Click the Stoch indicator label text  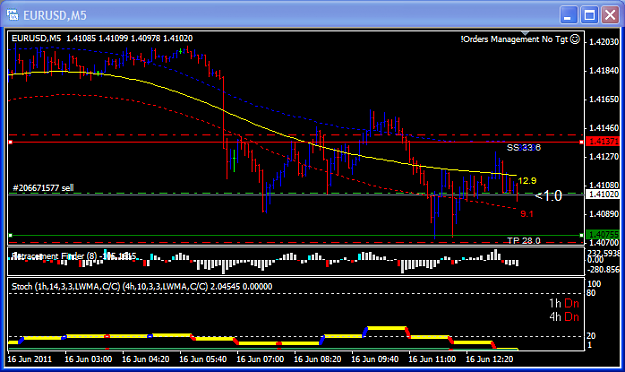pos(142,286)
